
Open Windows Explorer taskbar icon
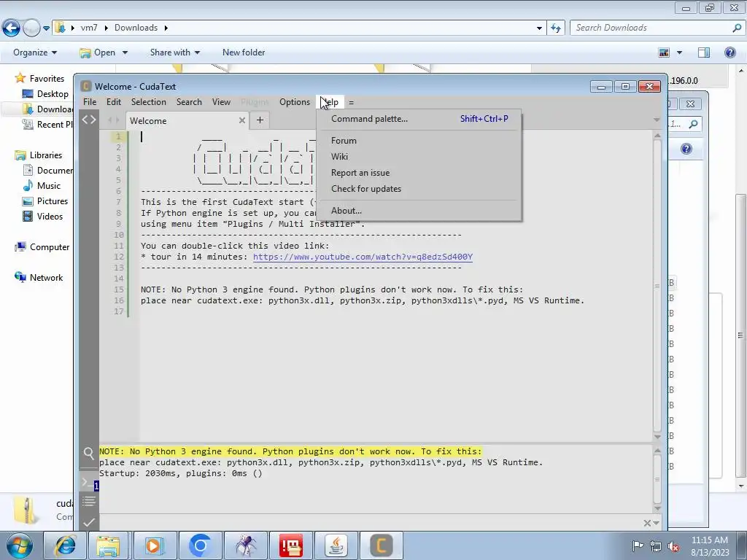pos(109,545)
